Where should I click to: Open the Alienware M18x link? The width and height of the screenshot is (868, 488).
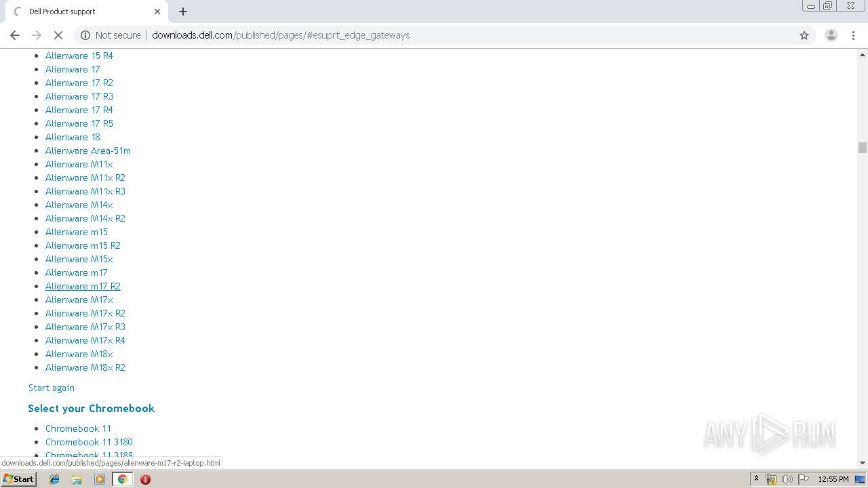click(79, 354)
